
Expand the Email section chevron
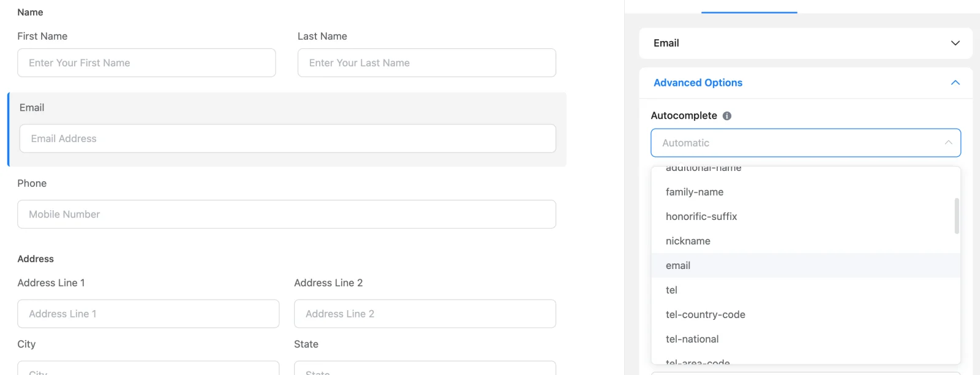pyautogui.click(x=955, y=43)
